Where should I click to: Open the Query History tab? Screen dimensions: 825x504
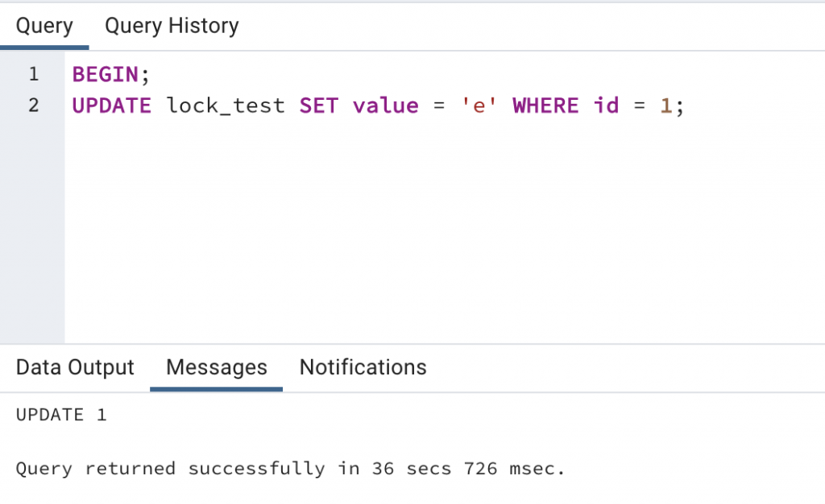coord(172,26)
